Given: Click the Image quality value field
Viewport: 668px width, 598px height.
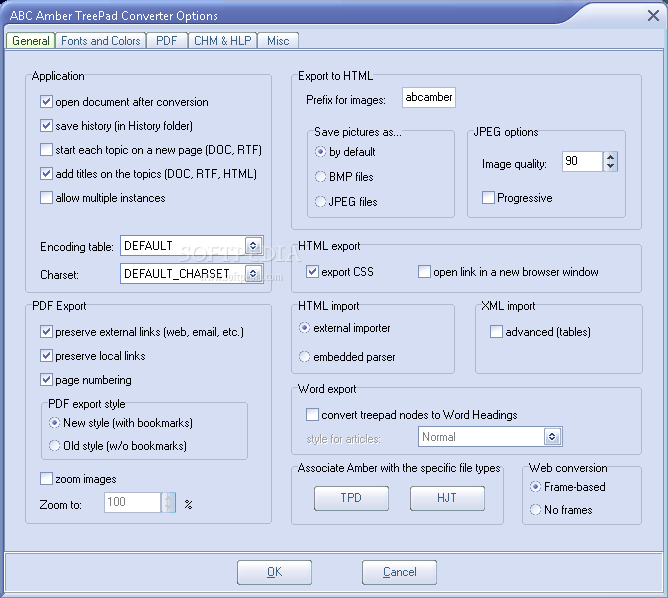Looking at the screenshot, I should pyautogui.click(x=582, y=161).
